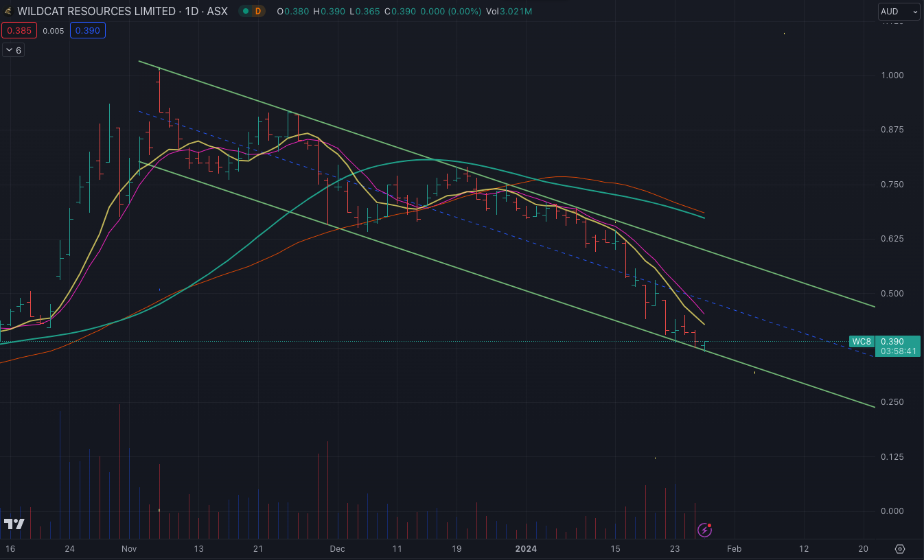The height and width of the screenshot is (560, 924).
Task: Click the purple lightning bolt event icon
Action: 705,529
